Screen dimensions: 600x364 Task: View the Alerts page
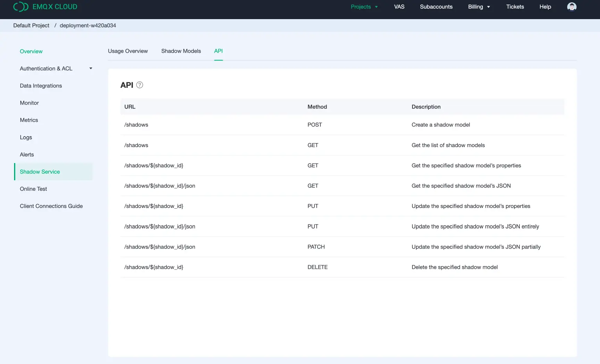click(27, 154)
